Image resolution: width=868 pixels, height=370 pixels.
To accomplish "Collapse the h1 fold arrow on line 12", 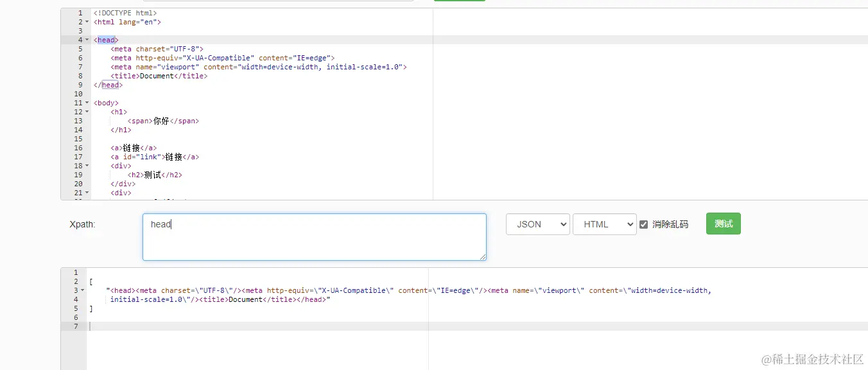I will (87, 112).
